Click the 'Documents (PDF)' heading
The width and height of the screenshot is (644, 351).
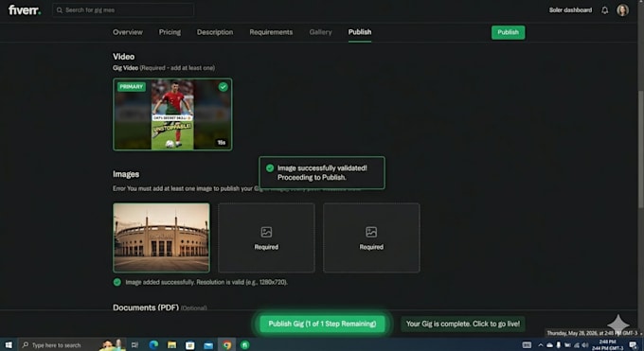(146, 307)
